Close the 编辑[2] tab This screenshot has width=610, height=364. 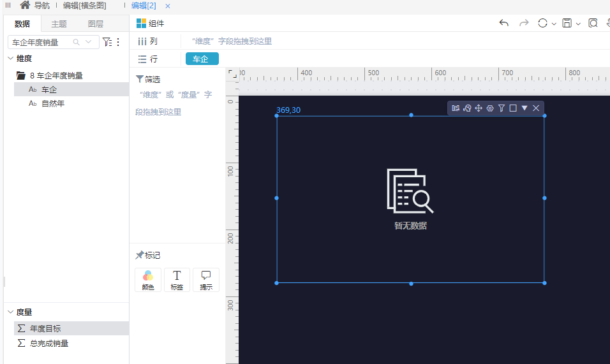tap(168, 6)
